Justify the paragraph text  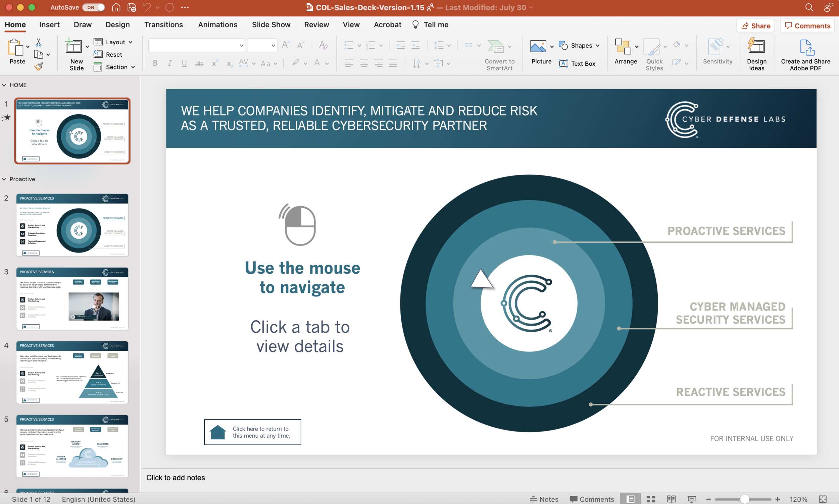[x=393, y=63]
